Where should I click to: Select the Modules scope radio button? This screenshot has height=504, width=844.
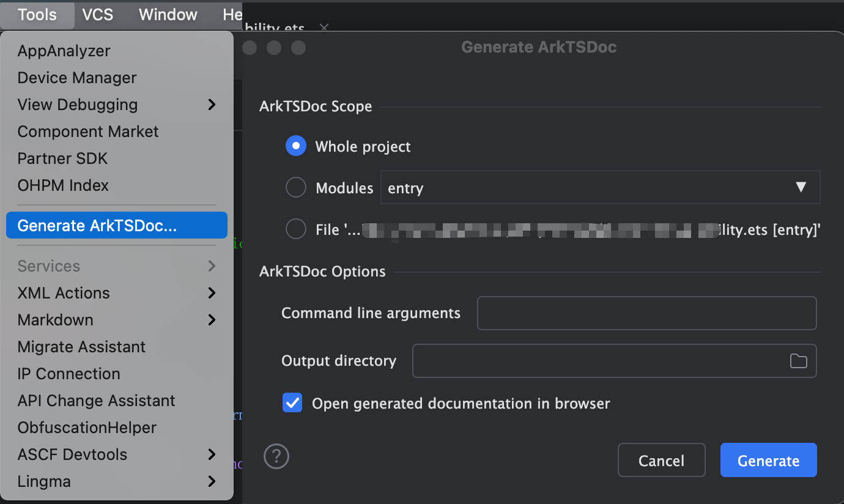(x=296, y=188)
